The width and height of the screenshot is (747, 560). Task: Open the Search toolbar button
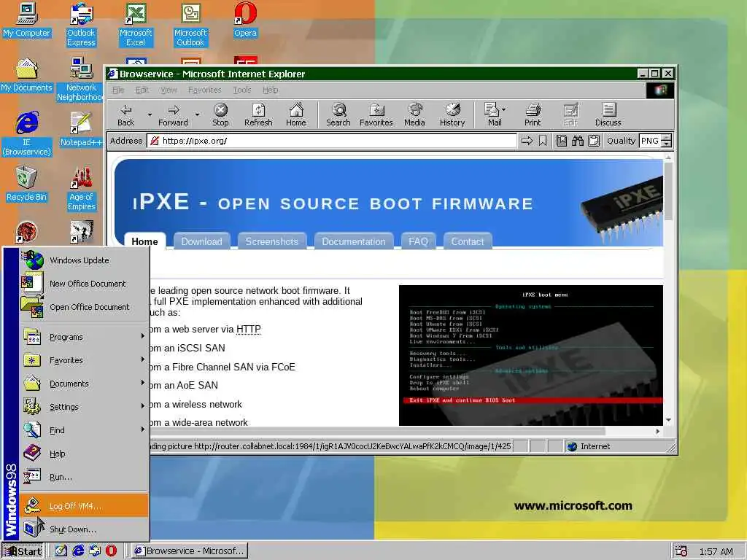click(338, 114)
